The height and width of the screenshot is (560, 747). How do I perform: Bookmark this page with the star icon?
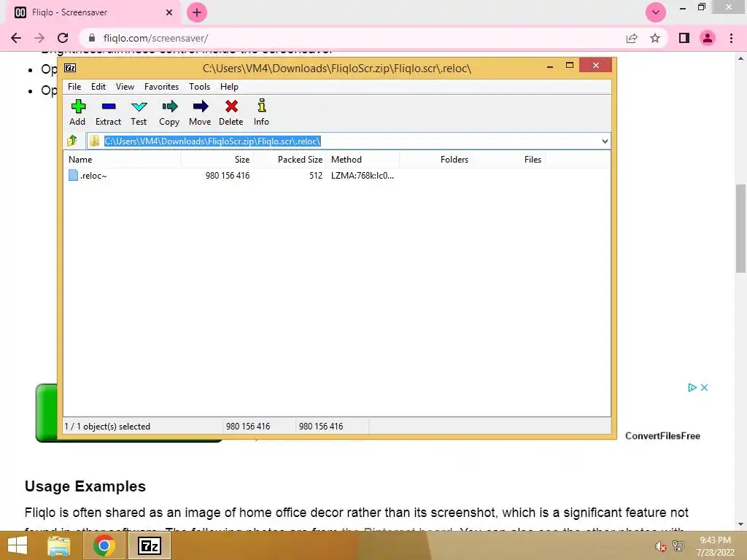click(x=655, y=38)
